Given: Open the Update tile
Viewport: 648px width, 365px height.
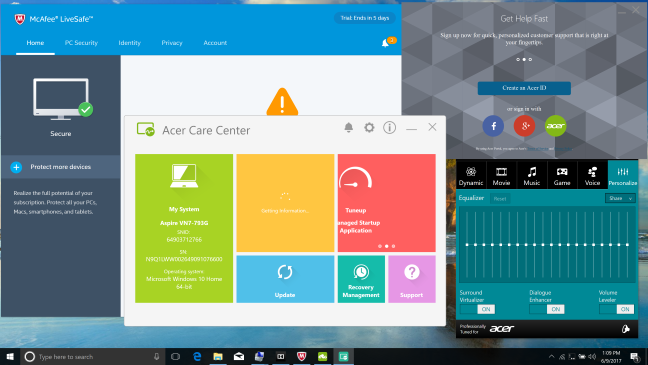Looking at the screenshot, I should pyautogui.click(x=285, y=279).
